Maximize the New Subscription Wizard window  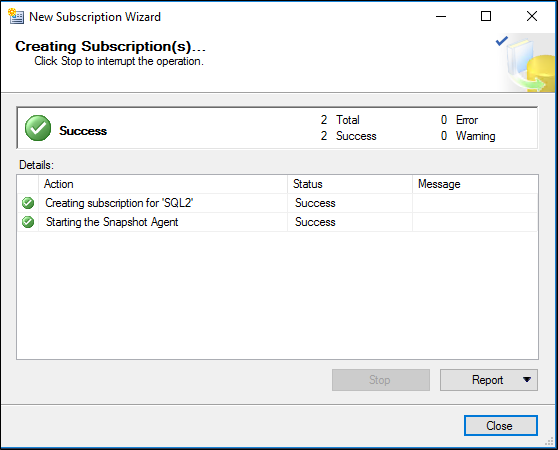(486, 16)
